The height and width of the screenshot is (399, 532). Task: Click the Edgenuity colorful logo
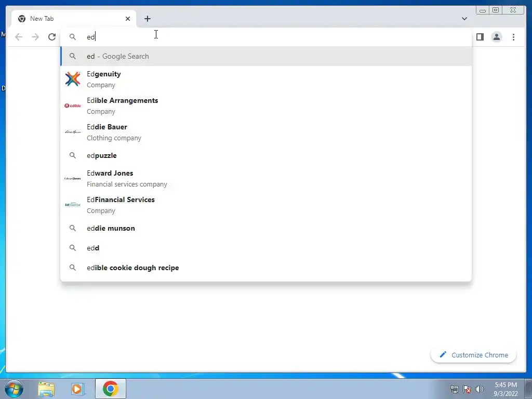pos(73,79)
